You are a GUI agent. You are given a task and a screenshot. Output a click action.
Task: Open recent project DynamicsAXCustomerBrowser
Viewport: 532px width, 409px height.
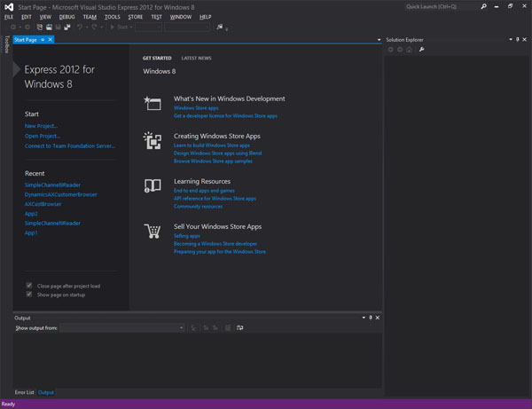[60, 194]
